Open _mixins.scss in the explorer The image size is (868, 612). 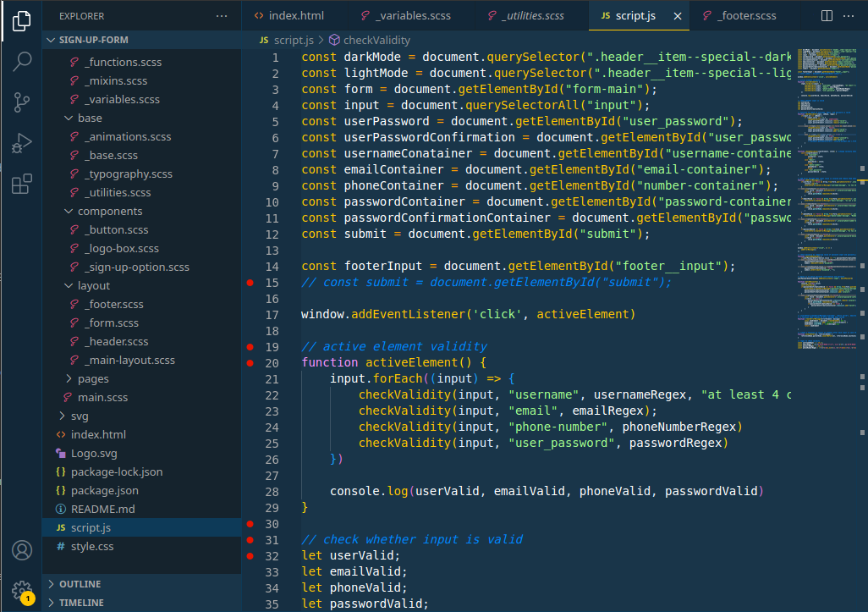tap(142, 81)
